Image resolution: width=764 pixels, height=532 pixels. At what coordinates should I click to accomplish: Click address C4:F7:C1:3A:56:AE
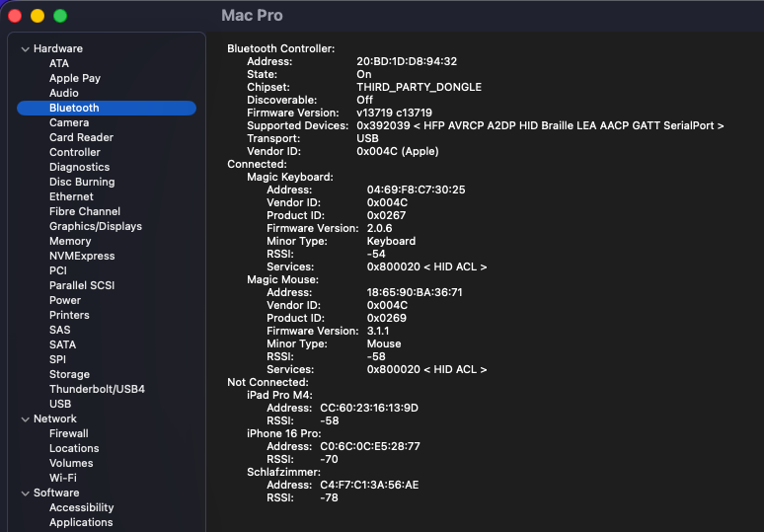369,486
